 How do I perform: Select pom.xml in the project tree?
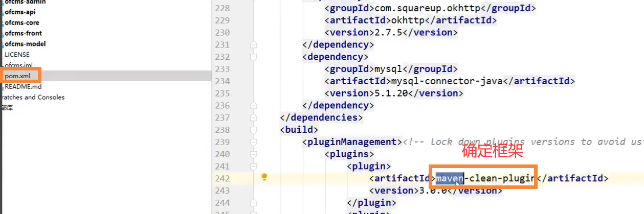click(x=17, y=76)
